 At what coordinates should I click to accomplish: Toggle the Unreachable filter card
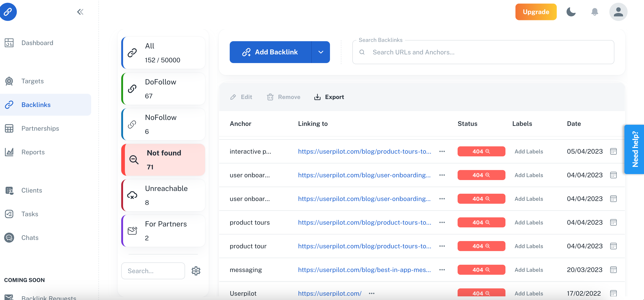click(163, 195)
